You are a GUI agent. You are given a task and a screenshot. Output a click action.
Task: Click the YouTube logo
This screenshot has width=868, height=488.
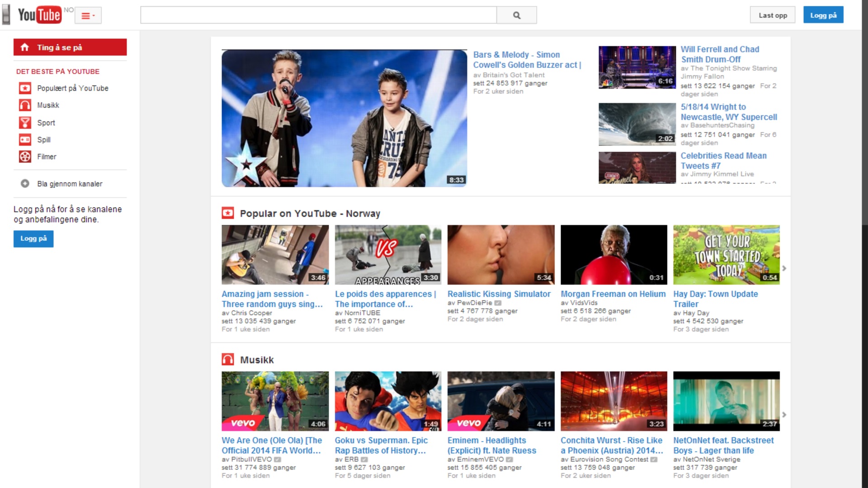tap(39, 15)
